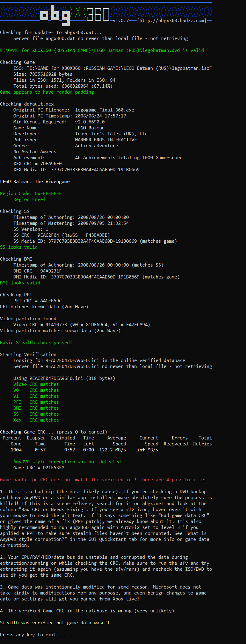Click 'AnyDVD style corruption was not detected'
This screenshot has width=246, height=644.
[x=67, y=462]
